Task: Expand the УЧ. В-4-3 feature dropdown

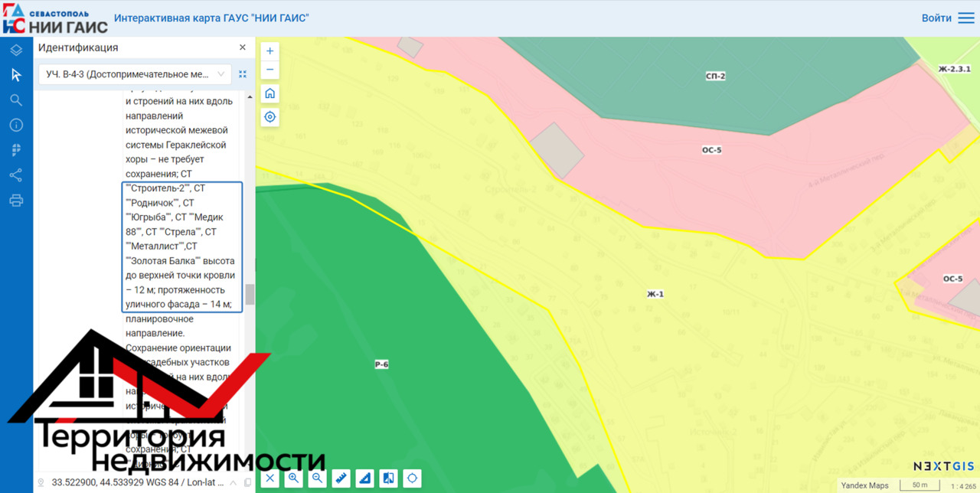Action: tap(221, 74)
